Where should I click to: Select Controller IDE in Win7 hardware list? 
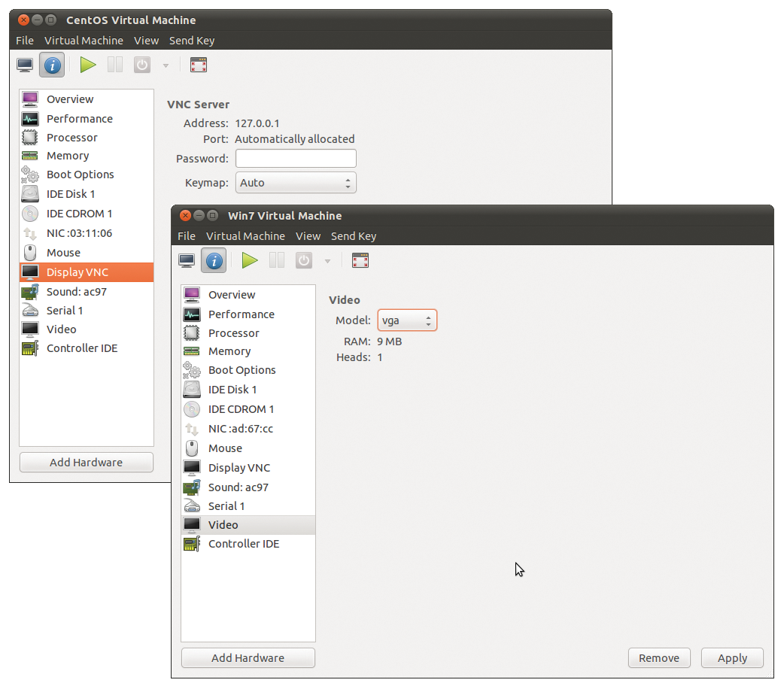248,544
